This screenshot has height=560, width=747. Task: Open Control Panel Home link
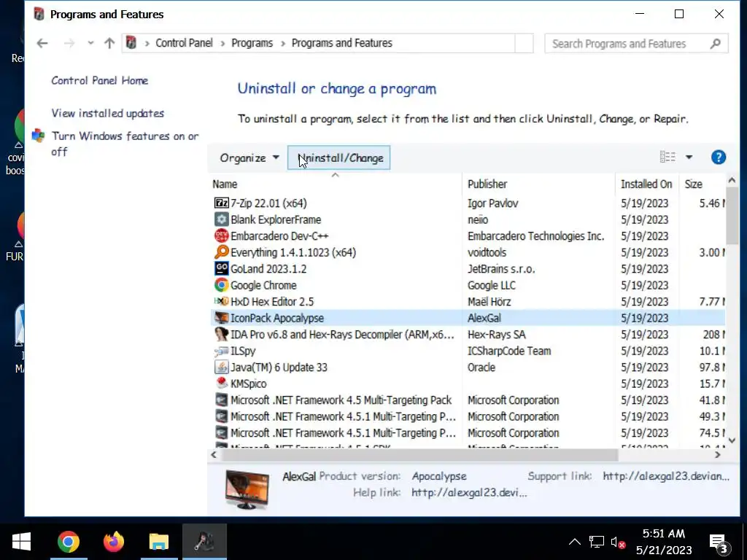[x=99, y=80]
